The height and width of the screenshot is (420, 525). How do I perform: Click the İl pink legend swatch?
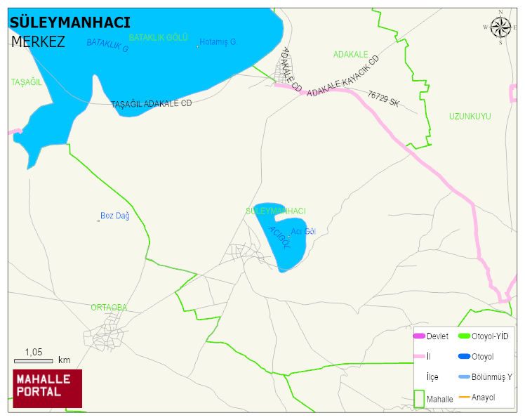click(x=419, y=356)
